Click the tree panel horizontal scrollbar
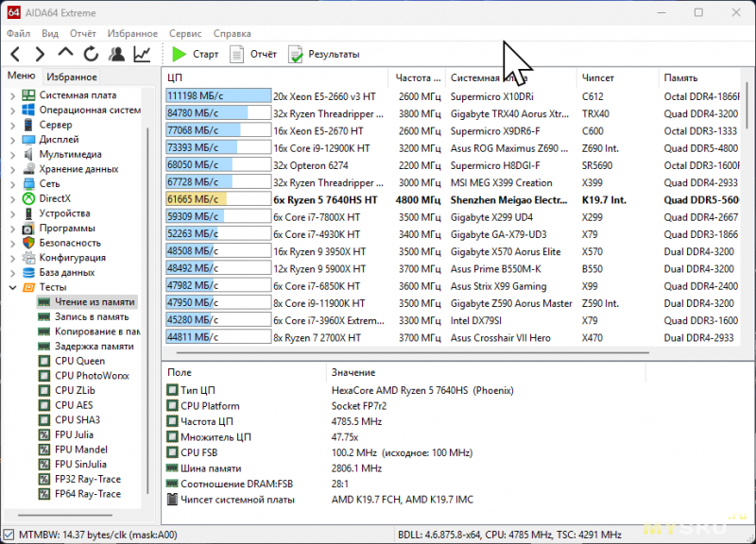Screen dimensions: 756x544 point(65,515)
